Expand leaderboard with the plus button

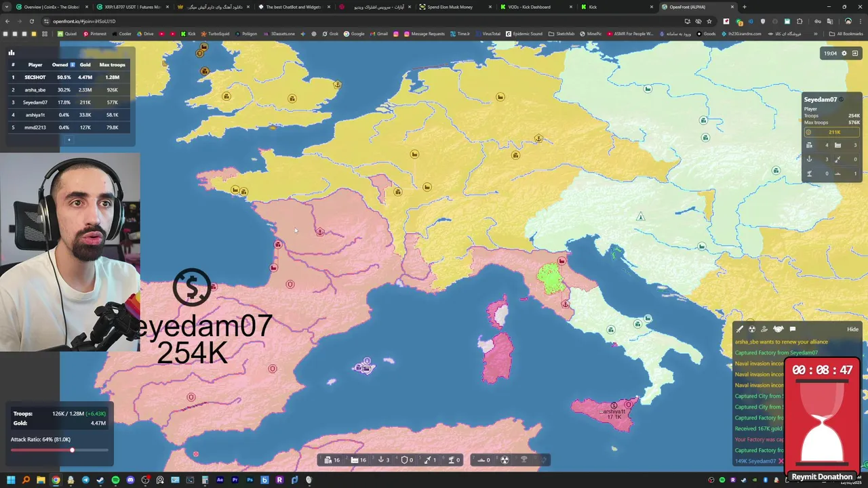68,140
